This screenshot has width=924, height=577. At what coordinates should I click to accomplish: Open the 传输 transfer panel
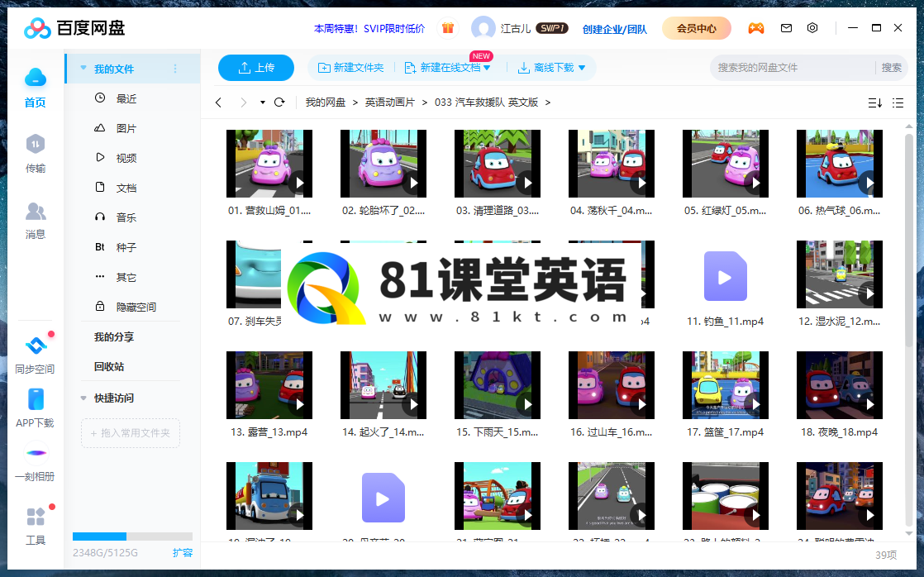(36, 145)
